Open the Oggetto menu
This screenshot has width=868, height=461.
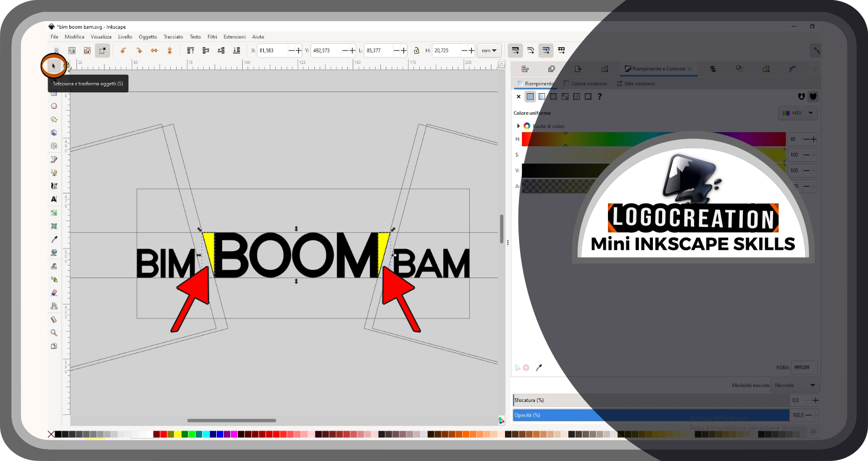tap(147, 37)
